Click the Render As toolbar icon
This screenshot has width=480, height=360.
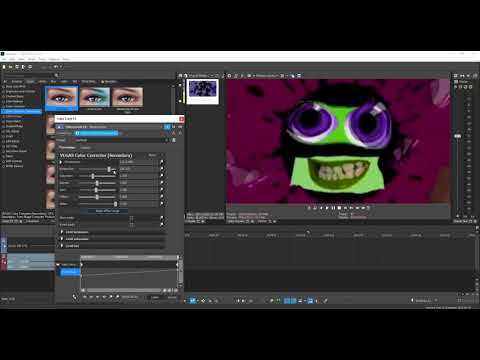[23, 67]
